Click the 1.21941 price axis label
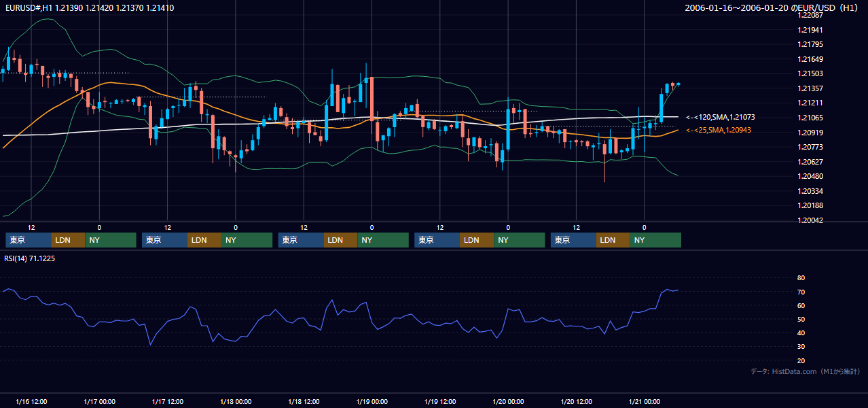Image resolution: width=868 pixels, height=408 pixels. (x=810, y=30)
